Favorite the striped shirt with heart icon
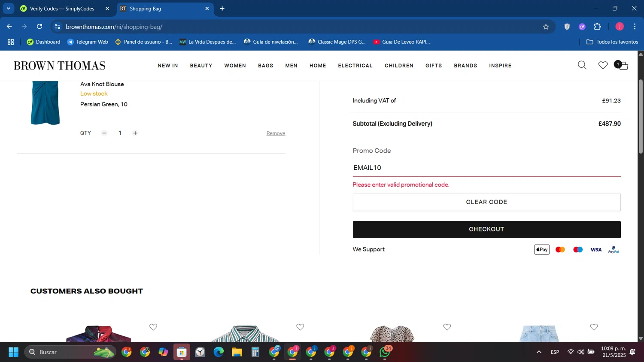 [x=300, y=327]
